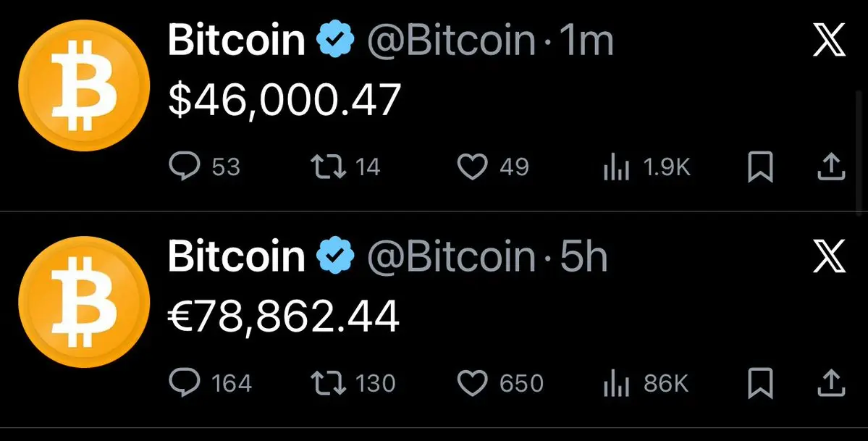Share the €78,862.44 tweet

831,382
